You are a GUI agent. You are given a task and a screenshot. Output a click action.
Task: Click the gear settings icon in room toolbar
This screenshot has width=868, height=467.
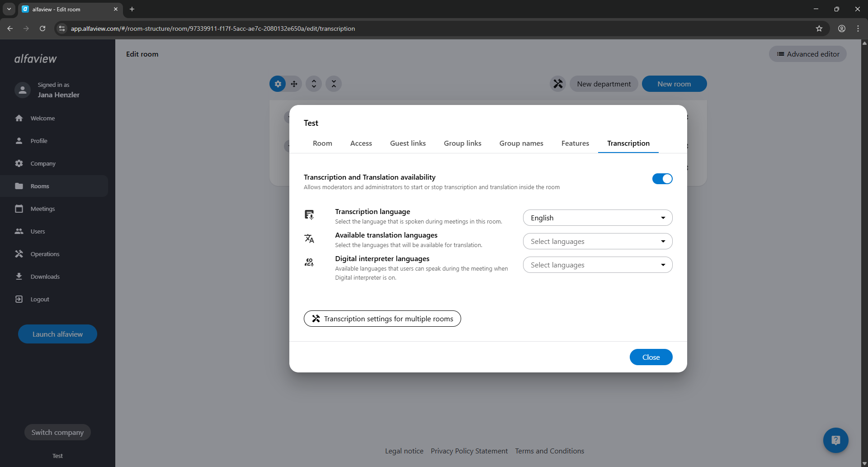[278, 84]
